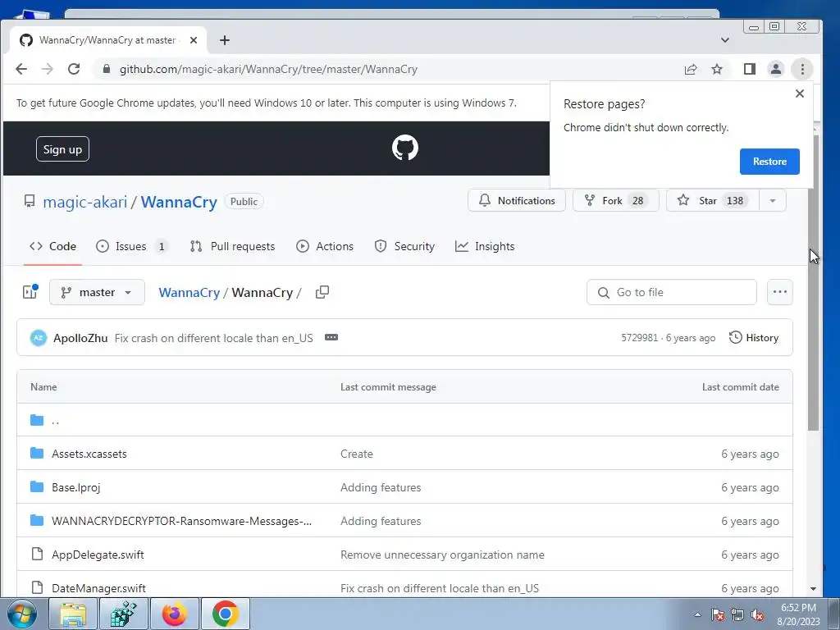Open the Pull requests tab
This screenshot has width=840, height=630.
click(x=232, y=246)
